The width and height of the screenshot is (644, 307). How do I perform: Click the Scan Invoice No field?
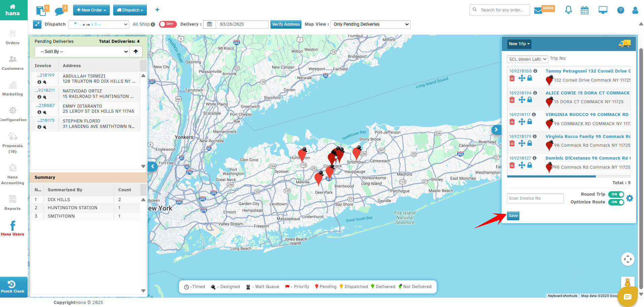click(x=535, y=198)
